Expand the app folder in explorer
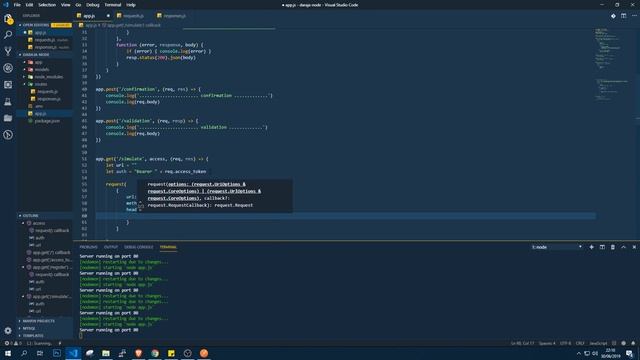The image size is (640, 360). click(38, 62)
